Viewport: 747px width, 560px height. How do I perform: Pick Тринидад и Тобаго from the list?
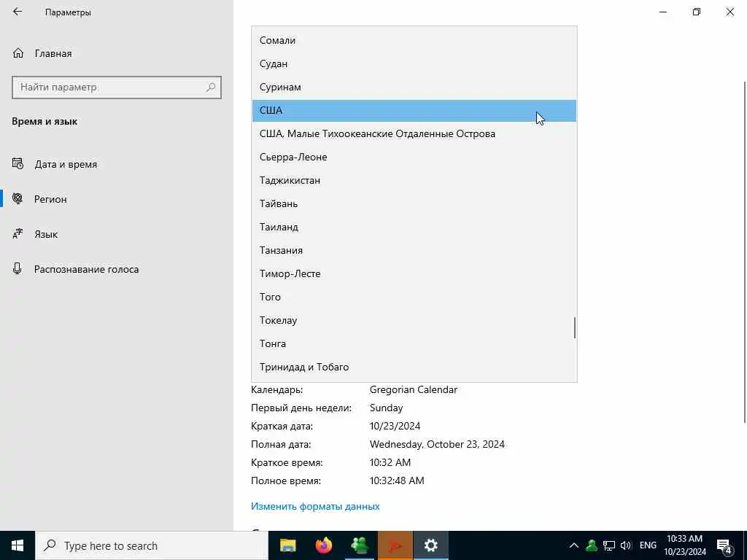(414, 367)
